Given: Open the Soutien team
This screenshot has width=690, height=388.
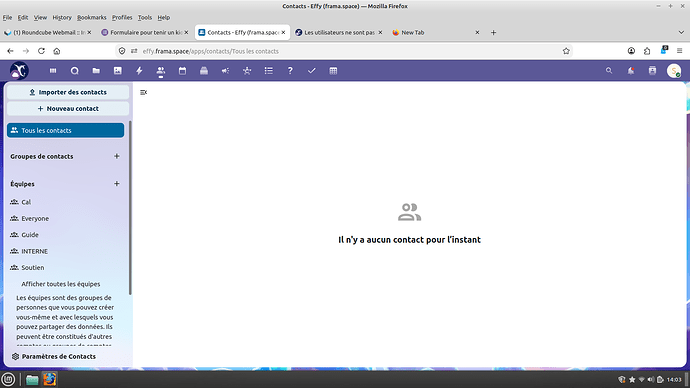Looking at the screenshot, I should (66, 267).
